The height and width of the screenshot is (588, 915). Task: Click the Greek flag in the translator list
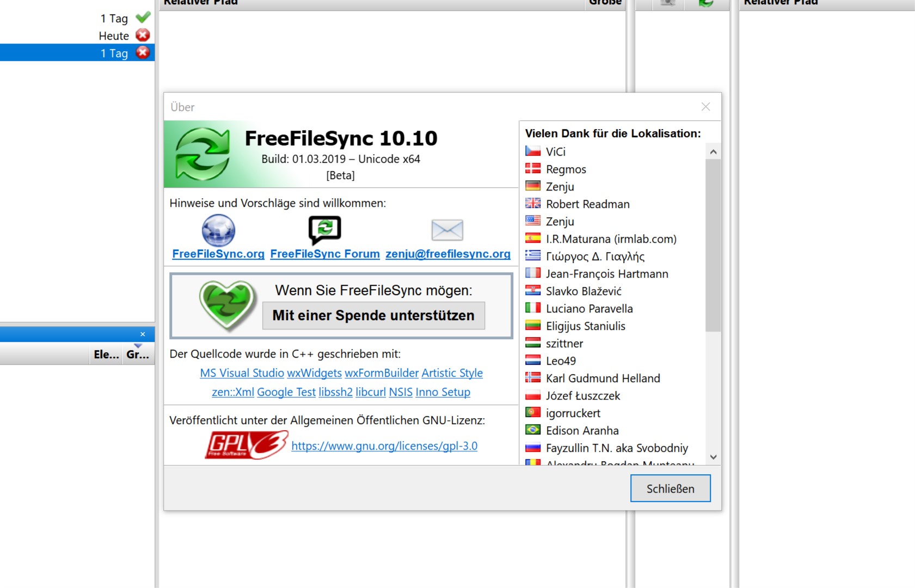533,256
